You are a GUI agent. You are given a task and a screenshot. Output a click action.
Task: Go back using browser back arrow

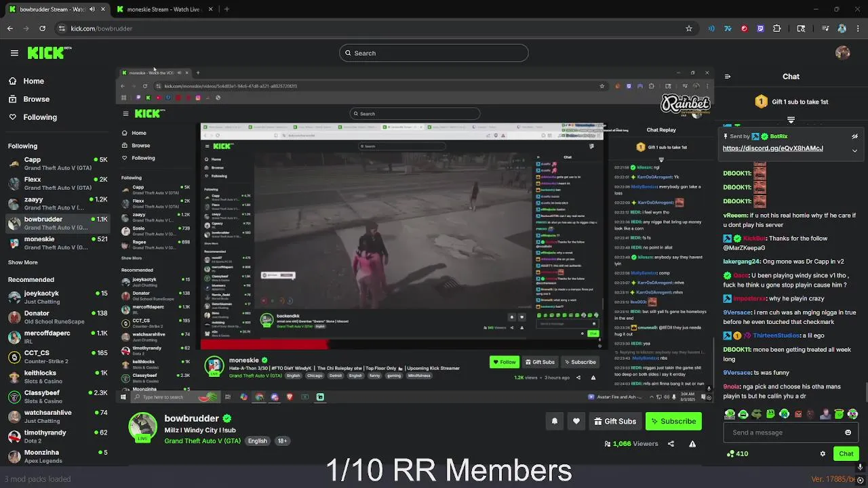coord(9,28)
